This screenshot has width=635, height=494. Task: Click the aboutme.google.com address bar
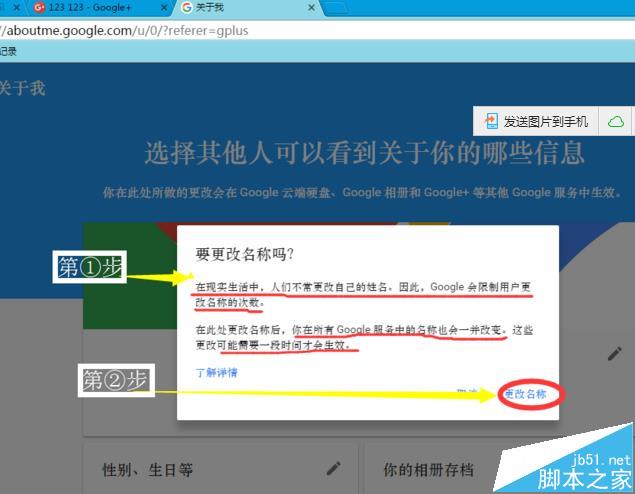click(x=318, y=30)
